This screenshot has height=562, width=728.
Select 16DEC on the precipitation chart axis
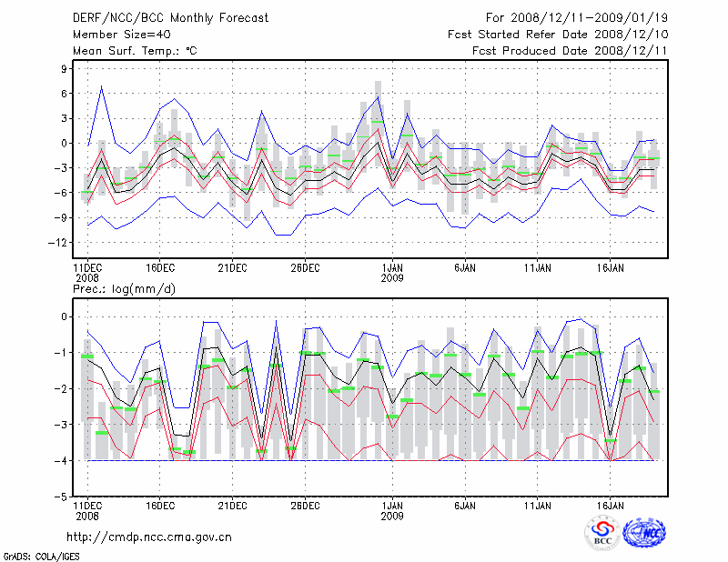pos(159,504)
